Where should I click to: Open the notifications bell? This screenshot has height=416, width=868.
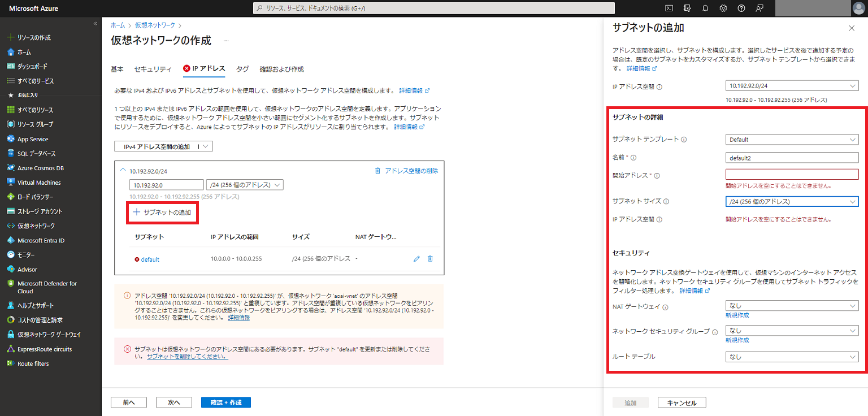tap(705, 8)
